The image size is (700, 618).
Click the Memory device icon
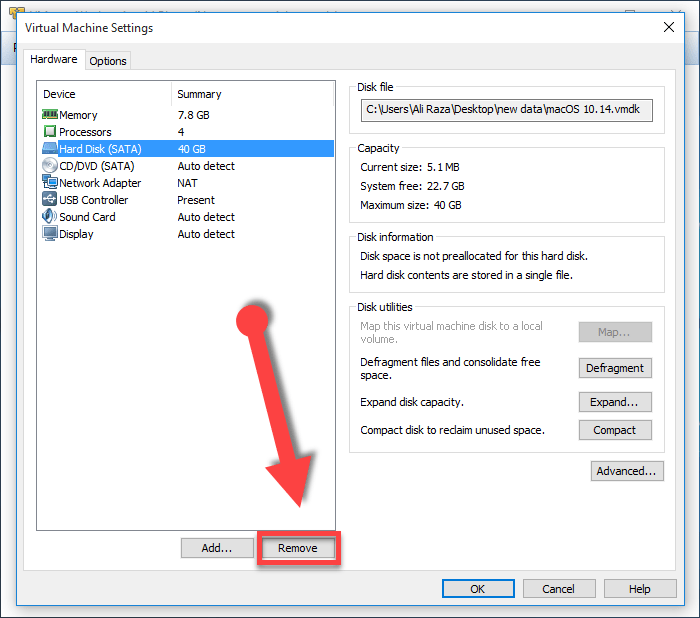(x=49, y=115)
